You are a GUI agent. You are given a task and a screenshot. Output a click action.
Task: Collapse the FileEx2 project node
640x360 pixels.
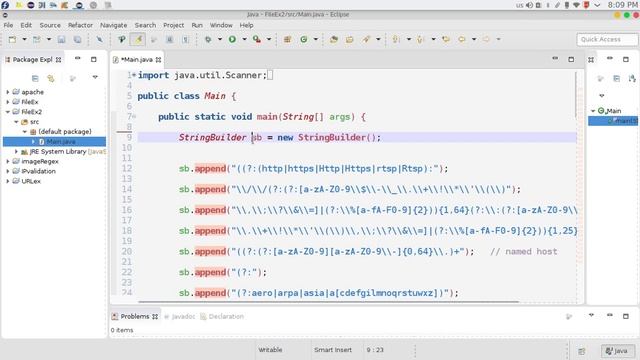[7, 111]
